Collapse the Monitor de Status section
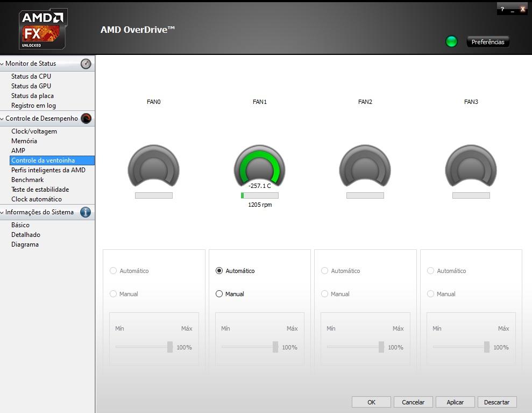 click(x=2, y=64)
